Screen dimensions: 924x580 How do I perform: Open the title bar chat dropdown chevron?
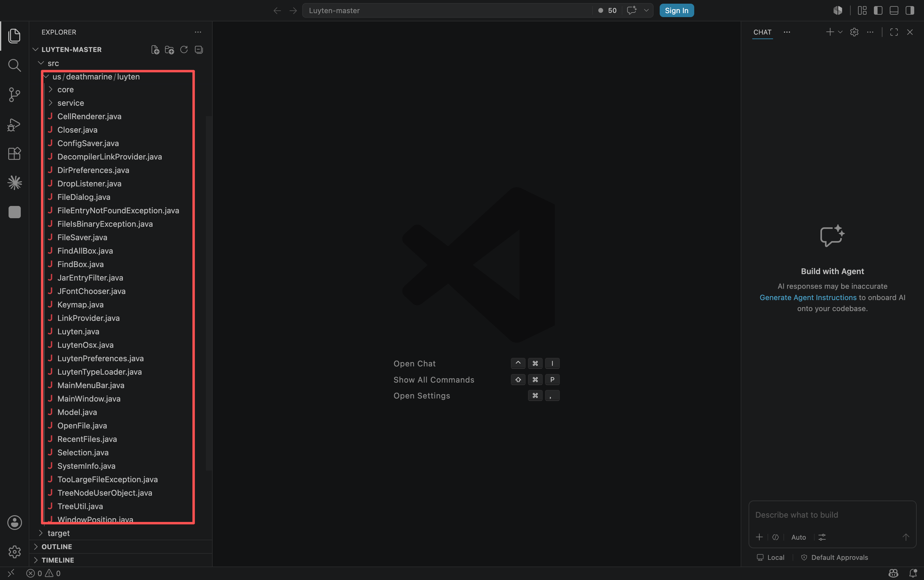pos(646,10)
